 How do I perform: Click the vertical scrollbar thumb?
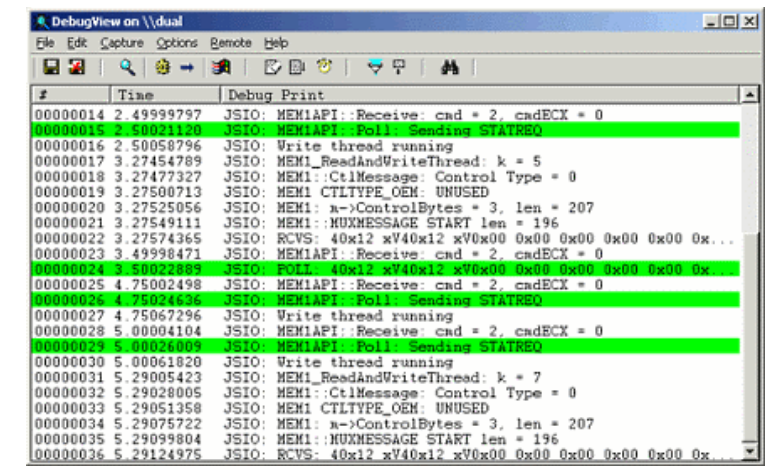[749, 336]
